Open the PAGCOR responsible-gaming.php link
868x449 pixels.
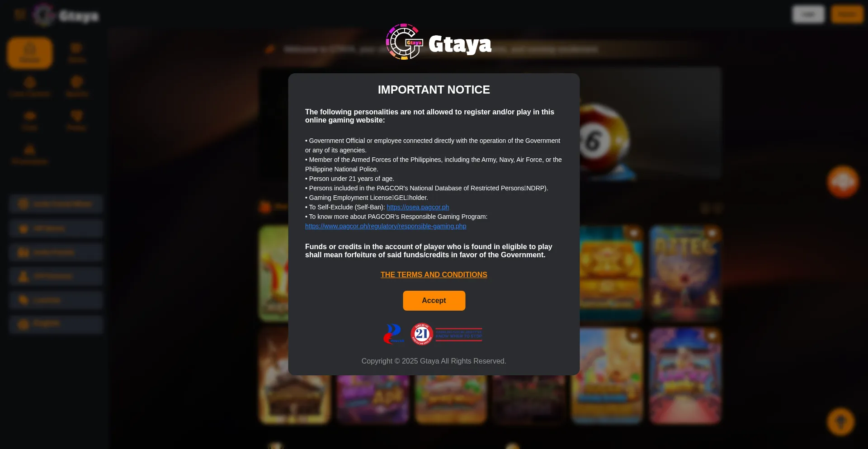tap(386, 226)
